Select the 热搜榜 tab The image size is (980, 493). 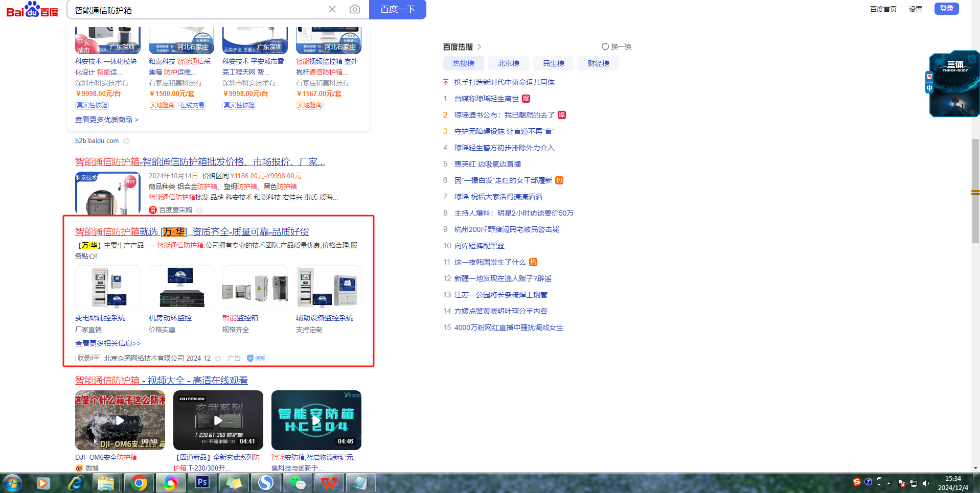[x=463, y=63]
